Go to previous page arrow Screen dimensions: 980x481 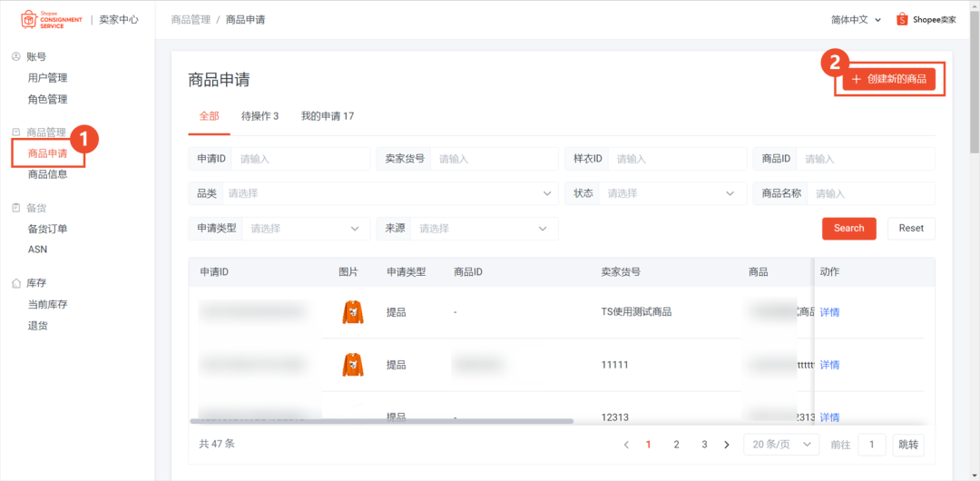pos(626,445)
